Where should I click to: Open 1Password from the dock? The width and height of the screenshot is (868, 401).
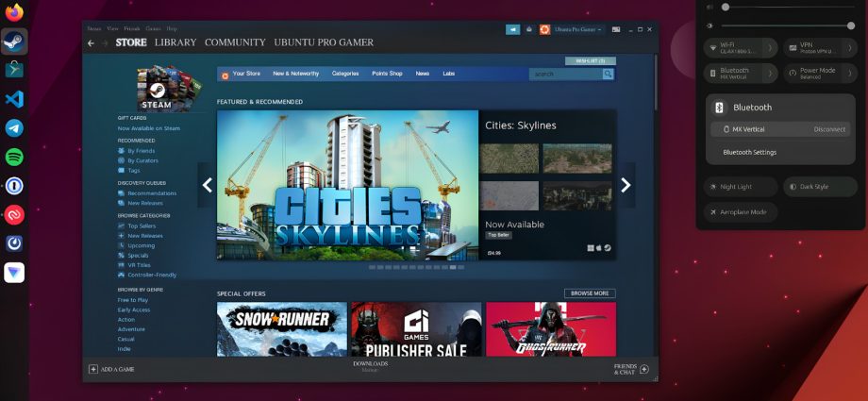coord(14,186)
